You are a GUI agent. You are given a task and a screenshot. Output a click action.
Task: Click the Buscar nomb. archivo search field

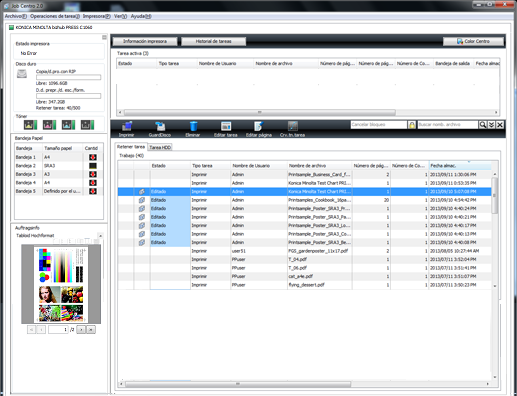447,125
